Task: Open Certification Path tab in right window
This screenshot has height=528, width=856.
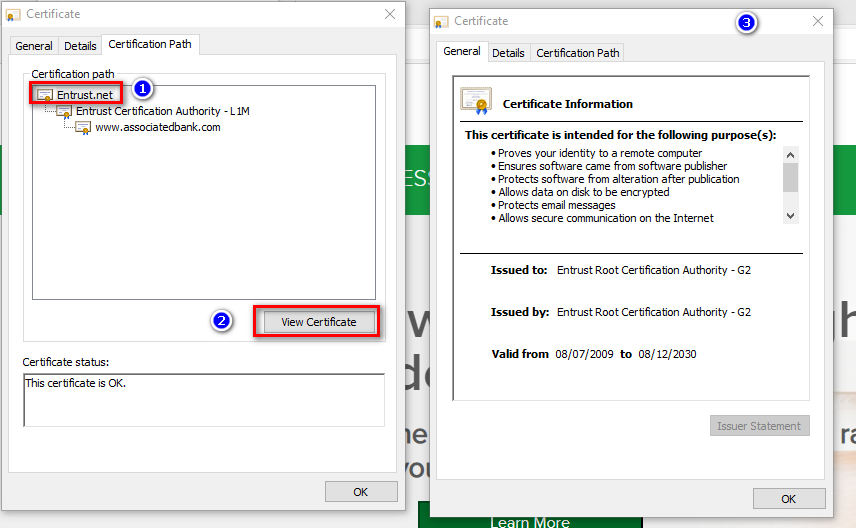Action: click(x=578, y=53)
